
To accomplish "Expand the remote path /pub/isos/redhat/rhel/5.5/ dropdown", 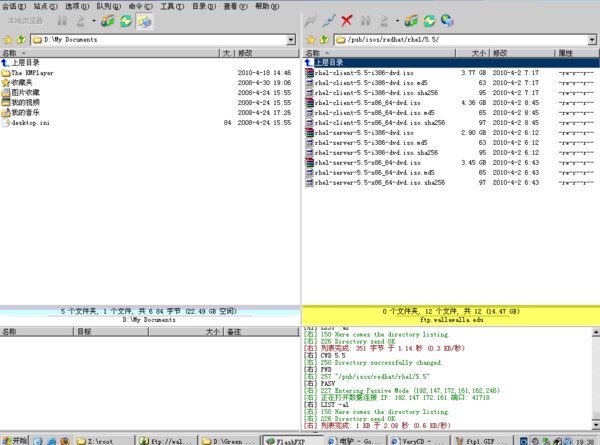I will (x=592, y=39).
